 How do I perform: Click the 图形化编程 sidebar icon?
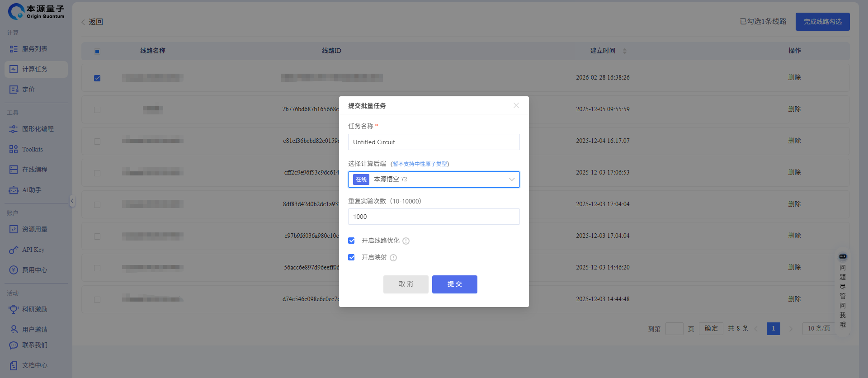coord(14,129)
